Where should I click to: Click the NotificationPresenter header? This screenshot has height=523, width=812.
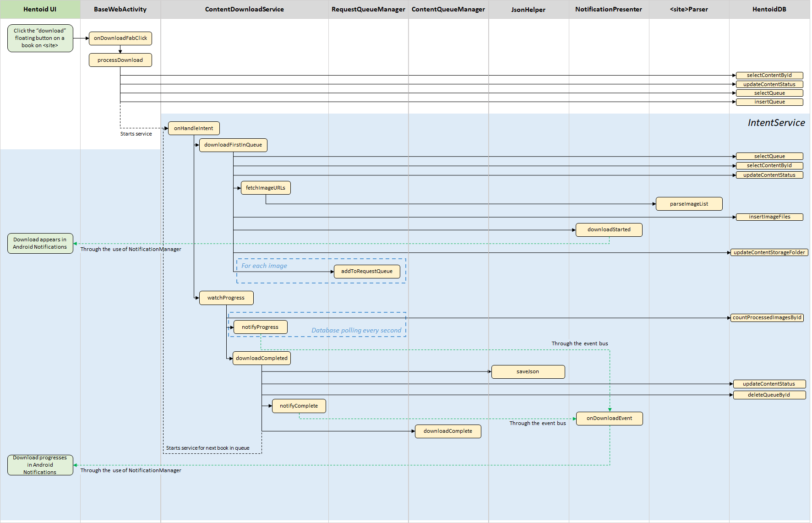click(x=609, y=9)
